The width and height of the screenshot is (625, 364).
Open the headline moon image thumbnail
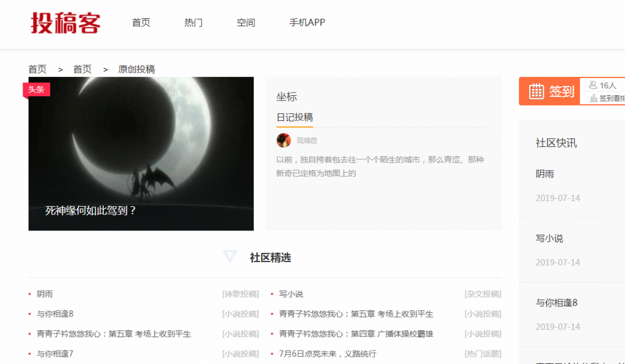[x=141, y=154]
